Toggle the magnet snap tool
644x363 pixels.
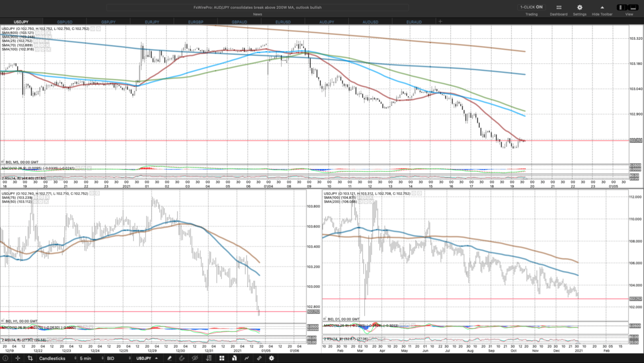click(x=181, y=358)
